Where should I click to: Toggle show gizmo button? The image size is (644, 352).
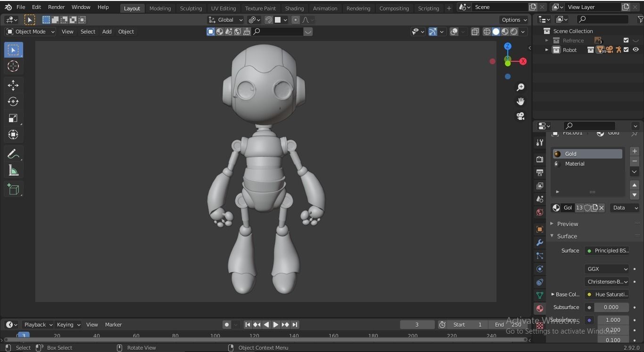pos(432,32)
